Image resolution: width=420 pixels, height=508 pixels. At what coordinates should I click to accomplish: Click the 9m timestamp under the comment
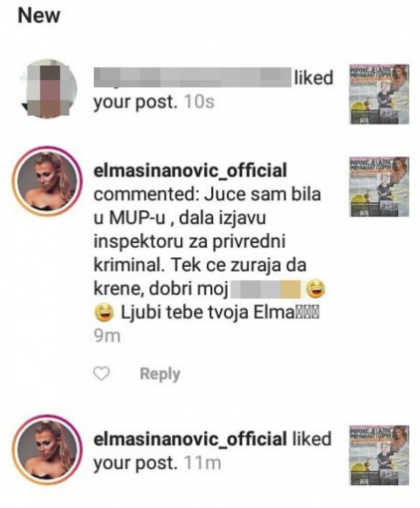point(107,336)
